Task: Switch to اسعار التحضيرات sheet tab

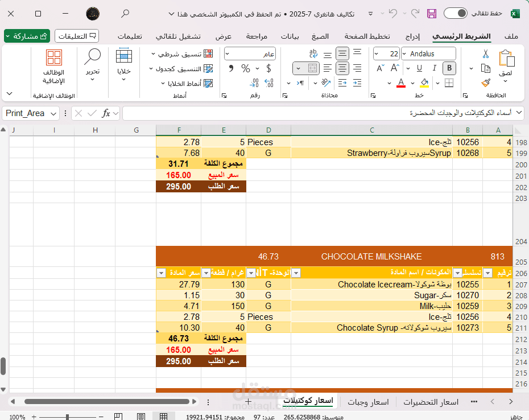Action: [x=431, y=402]
